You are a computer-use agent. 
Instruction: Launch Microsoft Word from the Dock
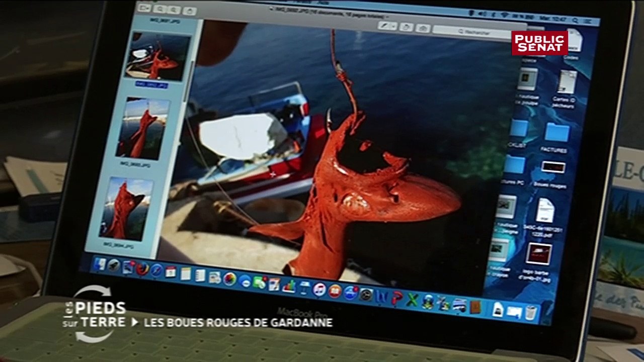click(381, 296)
